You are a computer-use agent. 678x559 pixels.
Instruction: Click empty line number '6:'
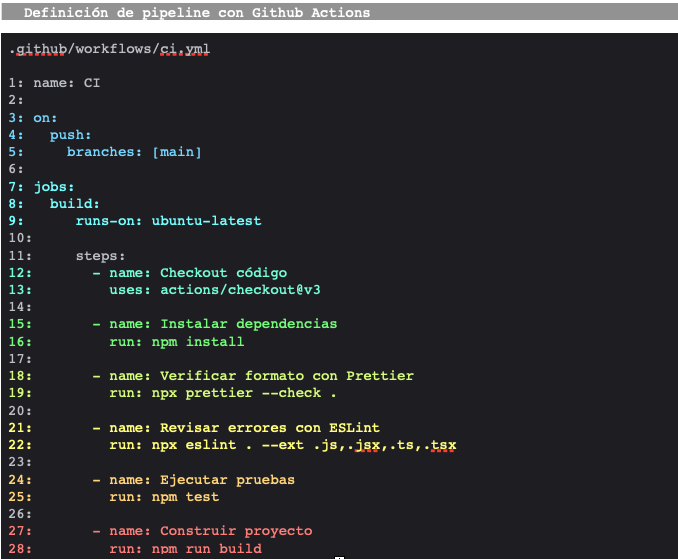(16, 169)
